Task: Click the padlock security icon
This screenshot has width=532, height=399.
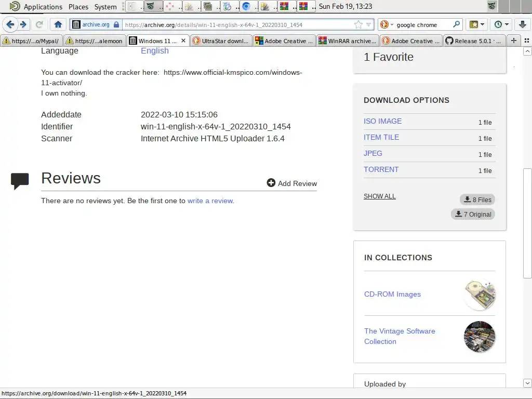Action: tap(116, 24)
